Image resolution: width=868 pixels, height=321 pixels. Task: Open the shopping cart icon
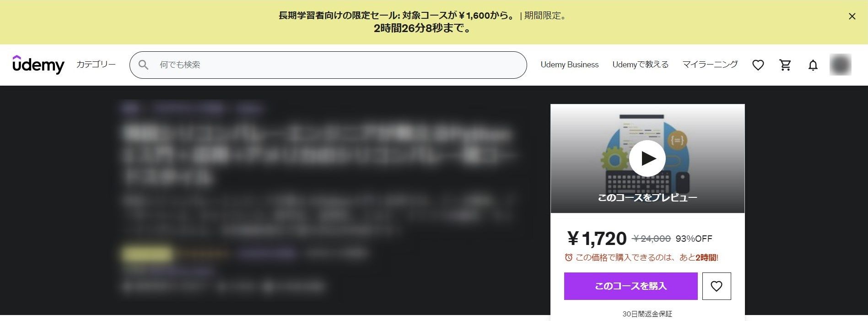point(785,65)
